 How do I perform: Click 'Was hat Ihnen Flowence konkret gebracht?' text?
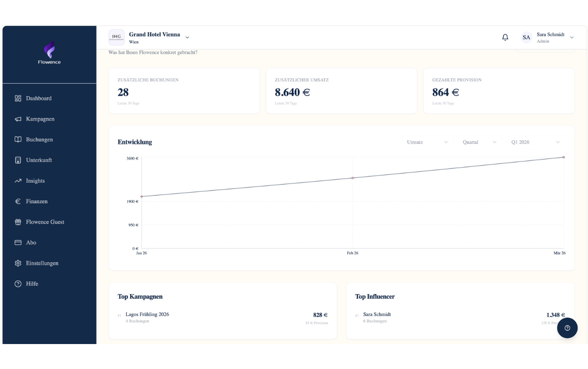coord(153,52)
